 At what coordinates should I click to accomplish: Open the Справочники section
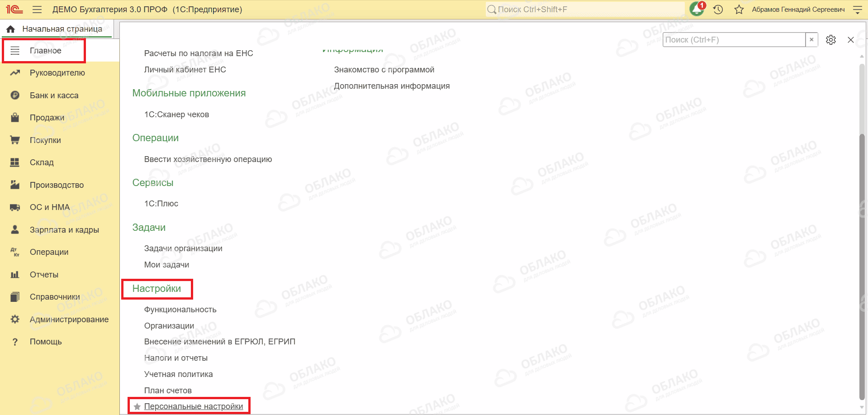(55, 297)
